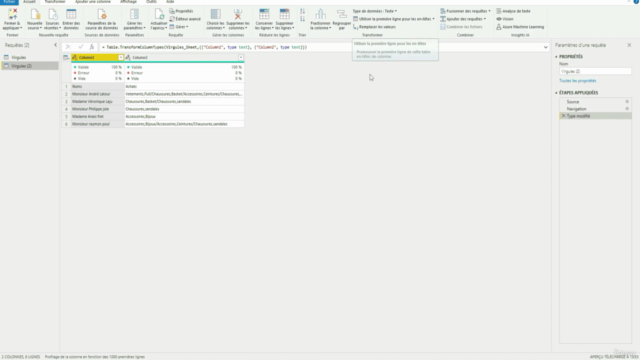This screenshot has width=640, height=360.
Task: Close the Paramètres d'une requête pane
Action: click(629, 45)
